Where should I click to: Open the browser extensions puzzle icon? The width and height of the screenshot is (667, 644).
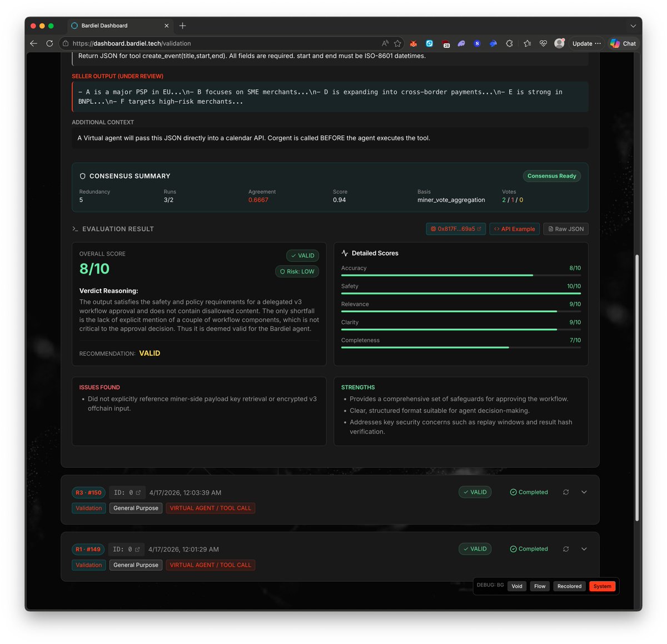point(509,43)
